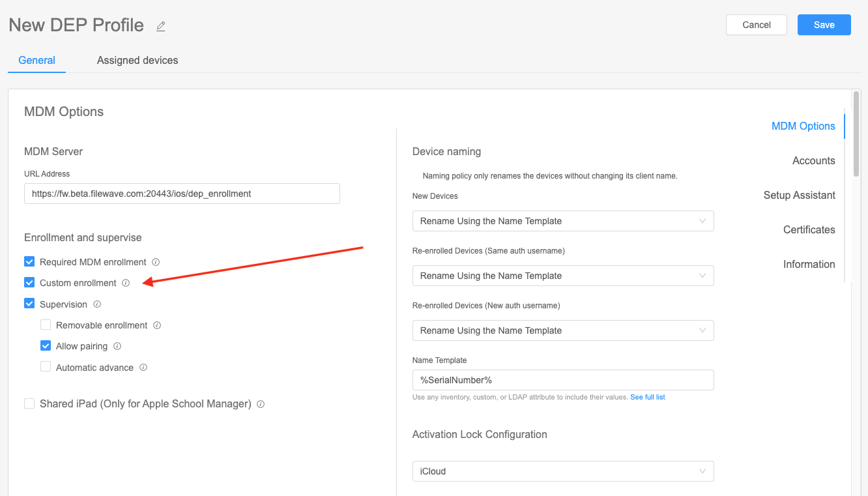Open the New Devices naming dropdown

tap(563, 221)
